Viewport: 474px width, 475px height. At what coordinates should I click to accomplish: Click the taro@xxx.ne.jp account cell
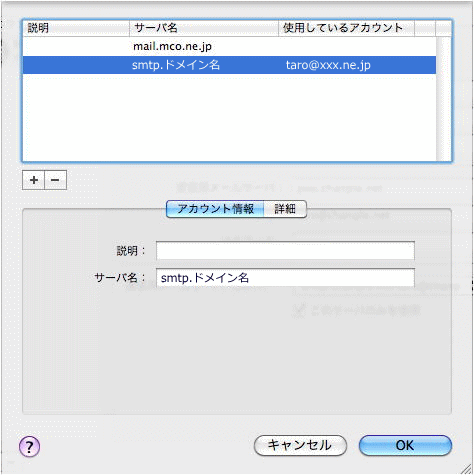click(x=328, y=65)
